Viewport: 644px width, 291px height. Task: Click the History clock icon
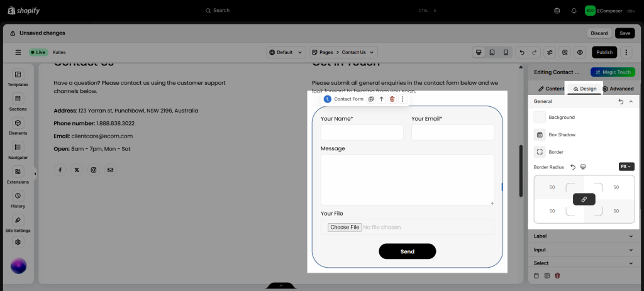point(18,196)
